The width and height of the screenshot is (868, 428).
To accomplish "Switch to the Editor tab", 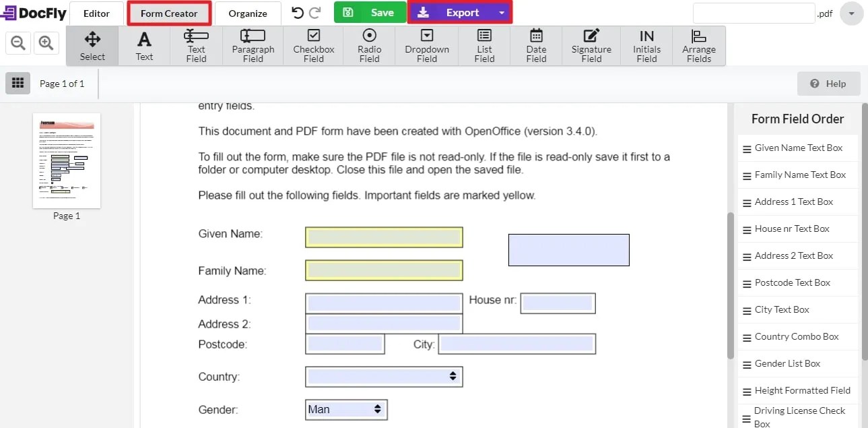I will [96, 13].
